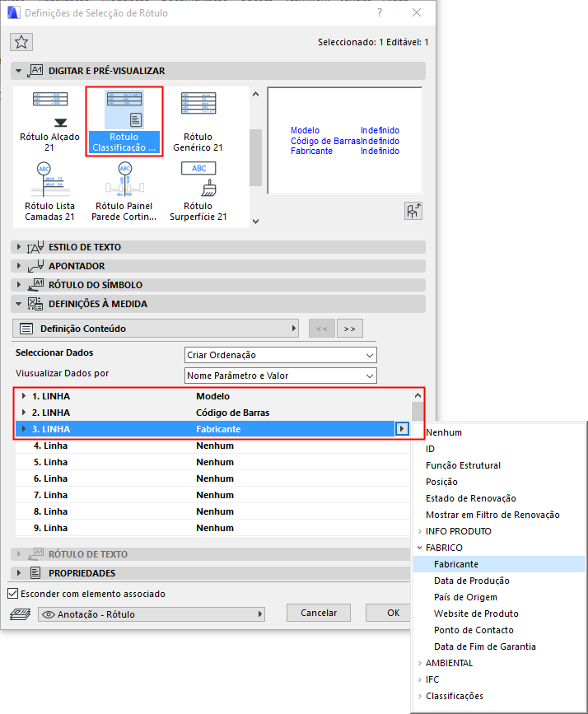Collapse the FABRICO group

[x=419, y=548]
